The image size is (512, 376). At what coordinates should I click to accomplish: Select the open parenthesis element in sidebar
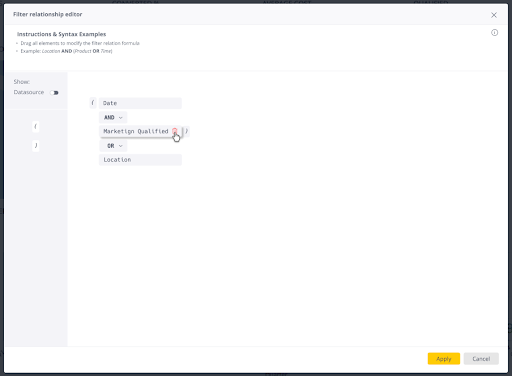36,127
